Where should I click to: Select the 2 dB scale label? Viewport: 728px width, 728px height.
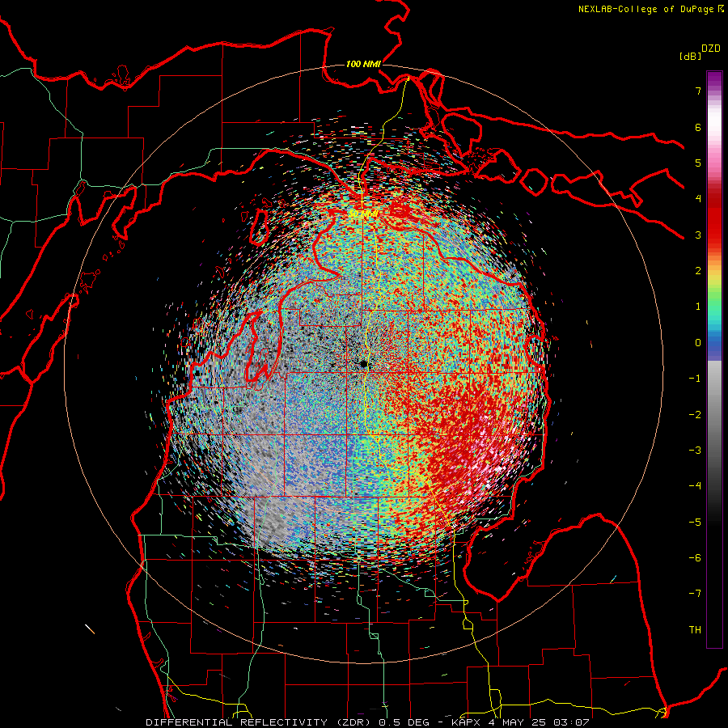coord(698,271)
